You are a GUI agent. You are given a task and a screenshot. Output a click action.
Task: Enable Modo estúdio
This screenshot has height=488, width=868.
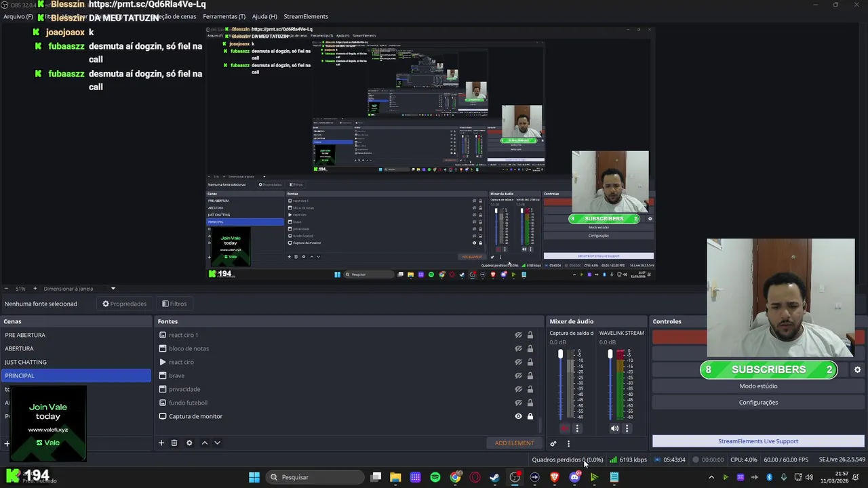758,386
